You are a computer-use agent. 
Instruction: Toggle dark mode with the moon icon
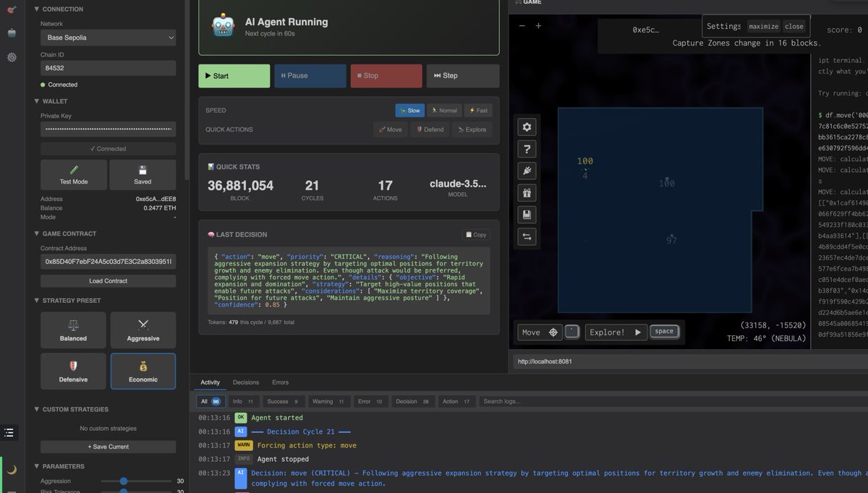click(x=12, y=469)
